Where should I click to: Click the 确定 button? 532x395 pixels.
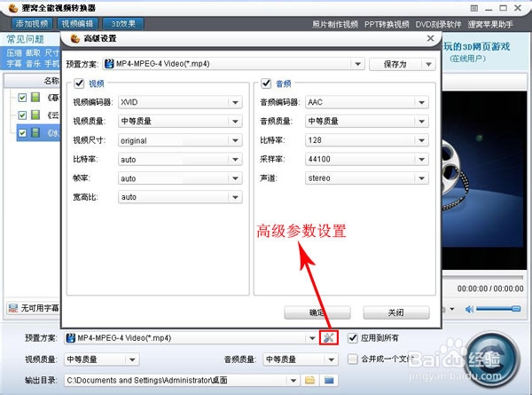tap(317, 312)
